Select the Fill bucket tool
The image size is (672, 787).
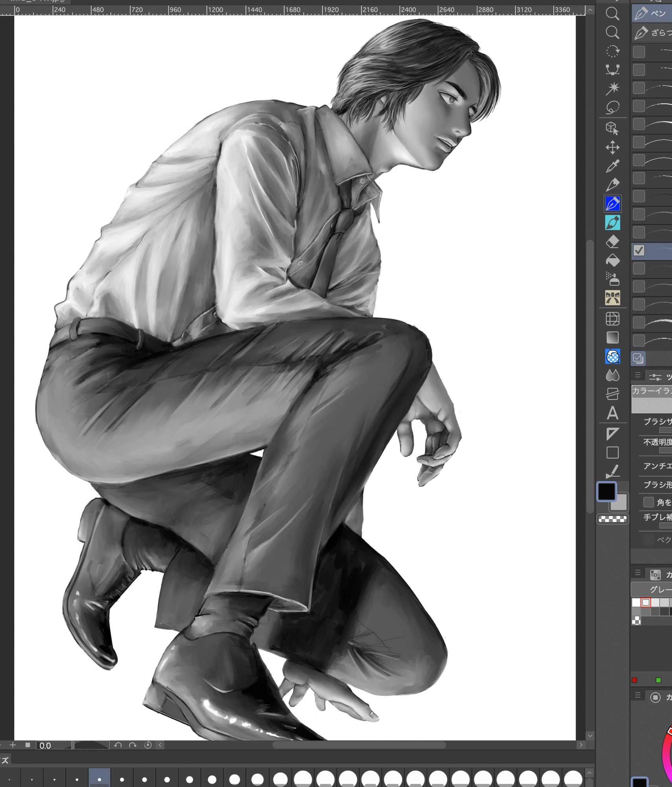click(x=612, y=260)
